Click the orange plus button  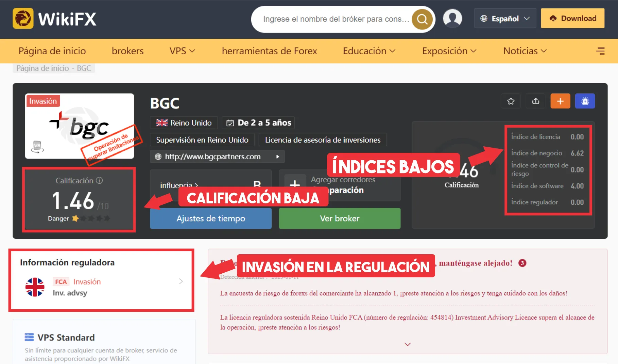(560, 101)
